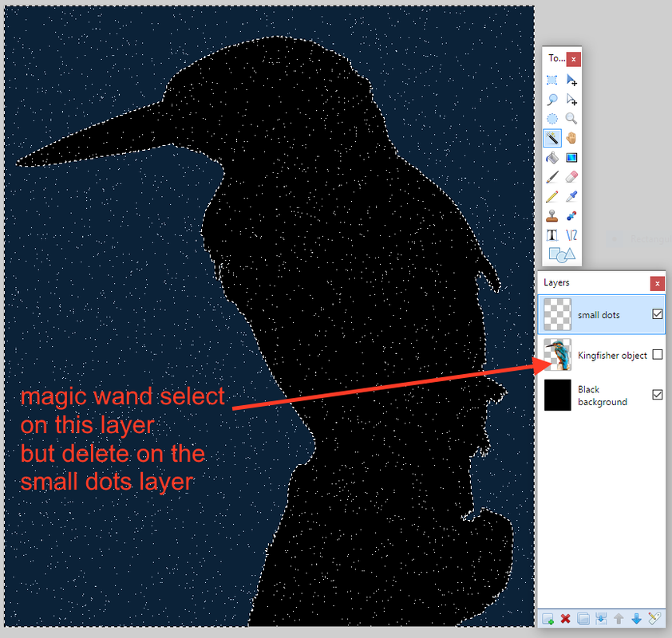Toggle visibility of Black background layer
Screen dimensions: 672x638
pyautogui.click(x=658, y=394)
